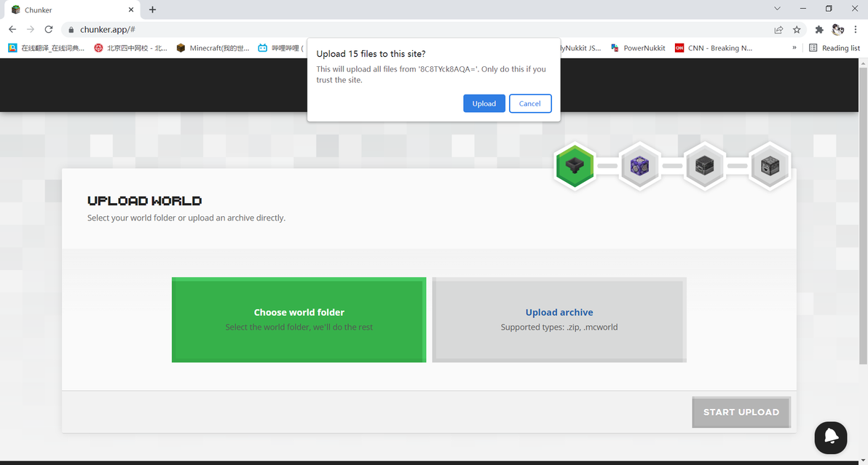Open the Chrome profile avatar
Screen dimensions: 868x465
pyautogui.click(x=838, y=29)
